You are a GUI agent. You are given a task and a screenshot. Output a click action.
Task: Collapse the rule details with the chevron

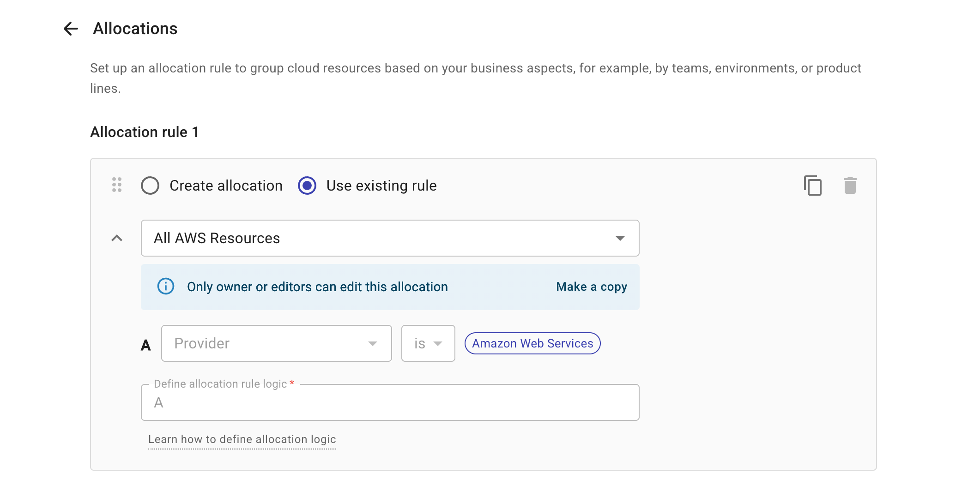click(117, 238)
